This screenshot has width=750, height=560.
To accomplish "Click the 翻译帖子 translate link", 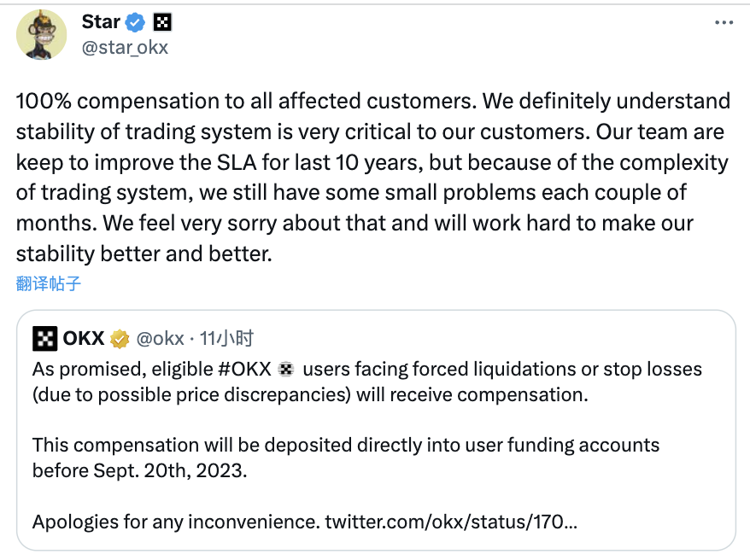I will pyautogui.click(x=47, y=283).
